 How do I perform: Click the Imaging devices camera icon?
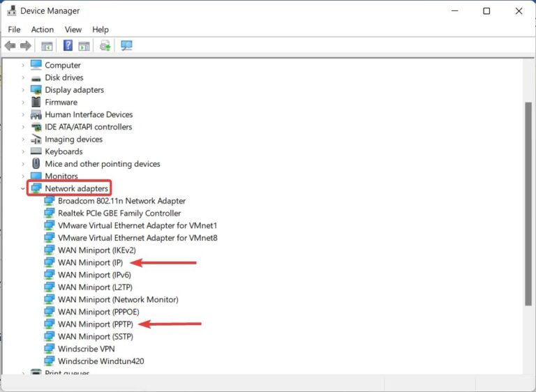click(36, 139)
